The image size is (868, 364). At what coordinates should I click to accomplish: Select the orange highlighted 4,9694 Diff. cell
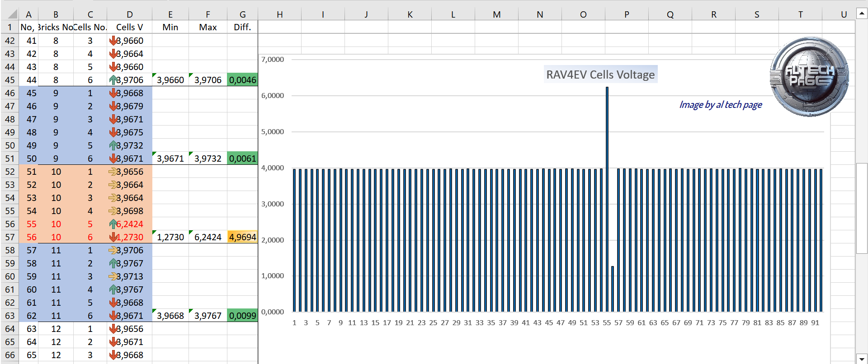pyautogui.click(x=242, y=237)
